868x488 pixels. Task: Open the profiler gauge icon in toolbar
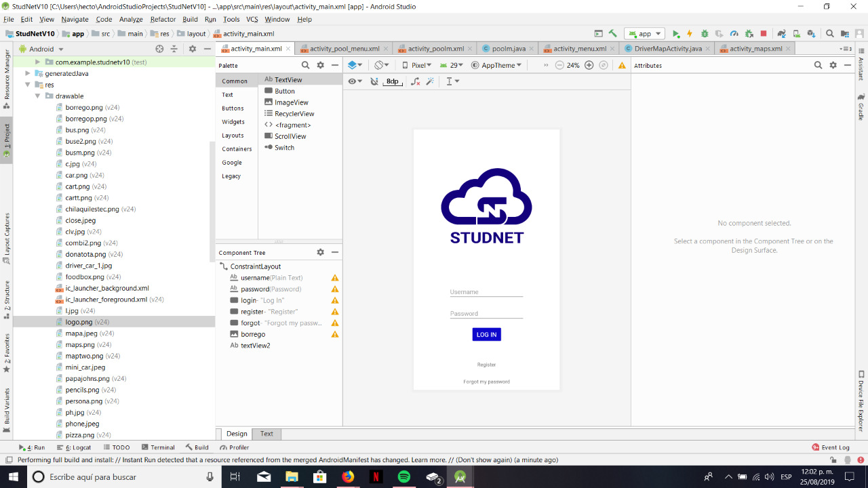tap(734, 33)
